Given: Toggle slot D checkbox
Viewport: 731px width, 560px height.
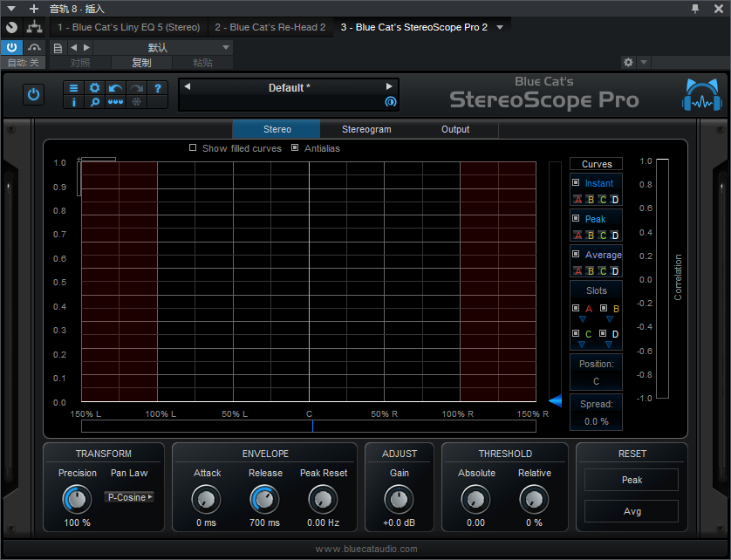Looking at the screenshot, I should click(603, 333).
